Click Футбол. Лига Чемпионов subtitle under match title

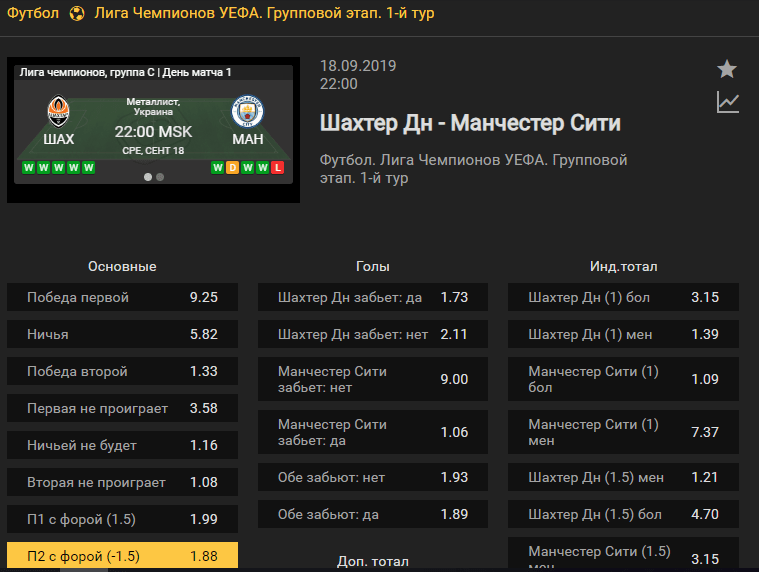click(473, 168)
